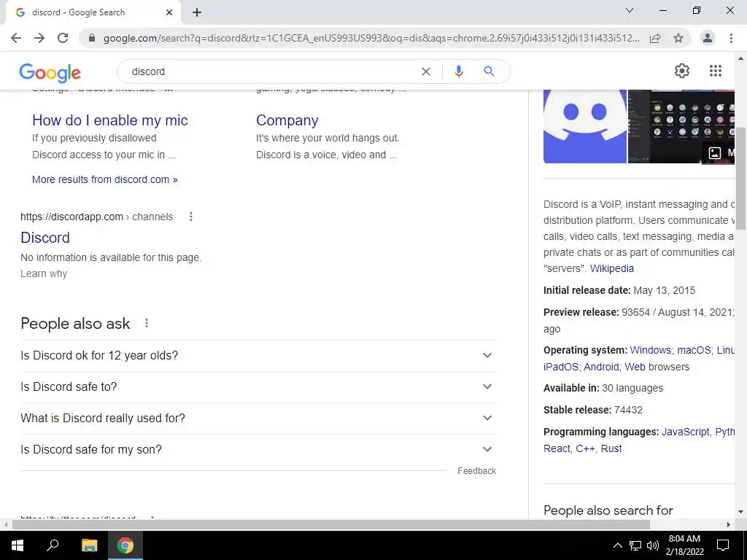Image resolution: width=747 pixels, height=560 pixels.
Task: Open options for discordapp.com result
Action: pos(191,217)
